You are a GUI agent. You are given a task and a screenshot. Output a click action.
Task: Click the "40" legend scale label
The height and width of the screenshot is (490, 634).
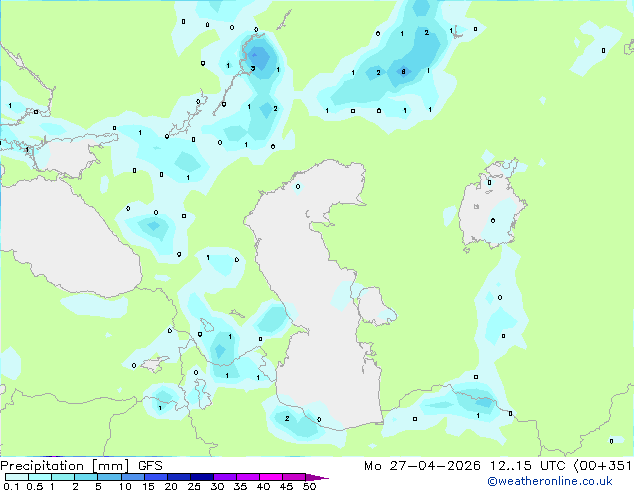(x=263, y=486)
